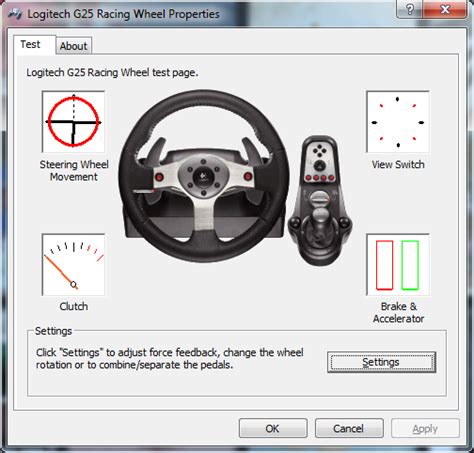The image size is (474, 453).
Task: Click the View Switch indicator box
Action: coord(398,122)
